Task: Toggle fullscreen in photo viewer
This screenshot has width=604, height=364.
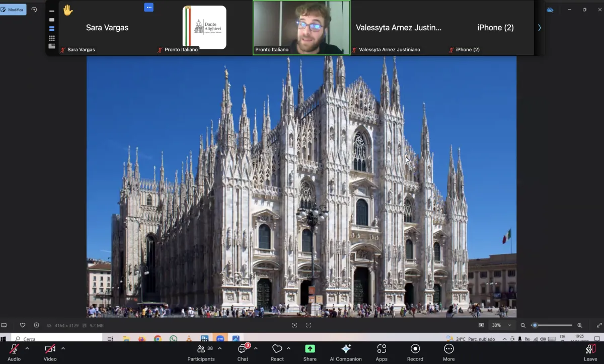Action: (599, 325)
